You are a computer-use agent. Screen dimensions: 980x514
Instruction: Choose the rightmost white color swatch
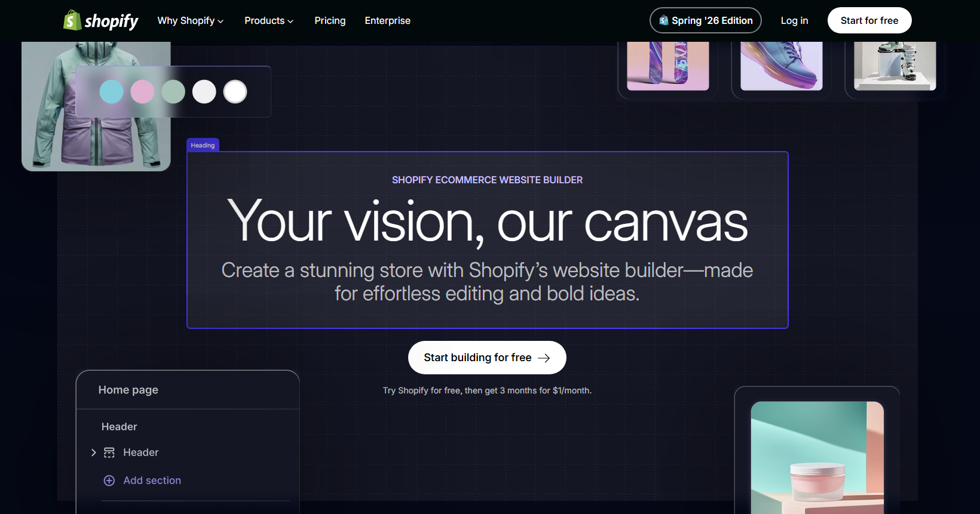235,91
